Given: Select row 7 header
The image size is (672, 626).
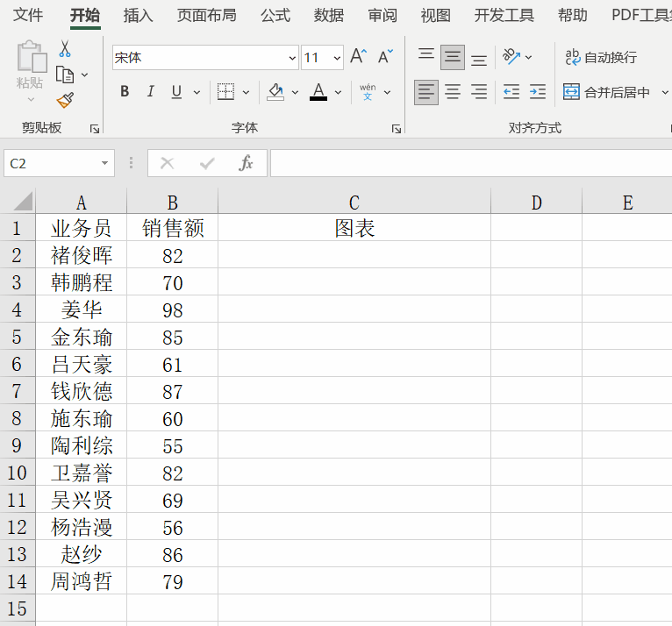Looking at the screenshot, I should (18, 391).
